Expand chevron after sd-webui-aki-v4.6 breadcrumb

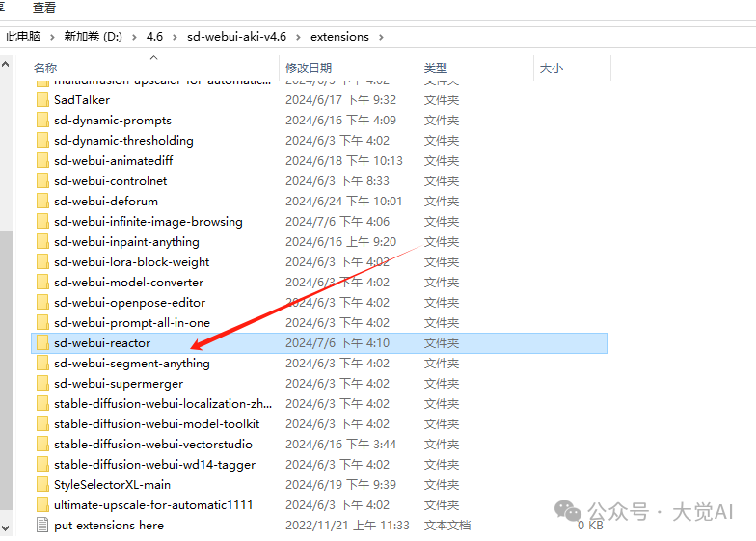298,37
